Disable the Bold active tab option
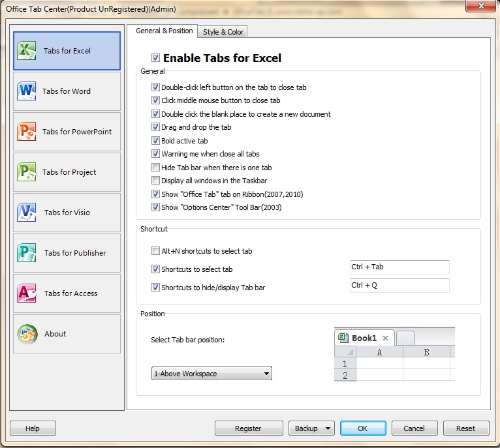Viewport: 500px width, 448px height. pos(155,140)
